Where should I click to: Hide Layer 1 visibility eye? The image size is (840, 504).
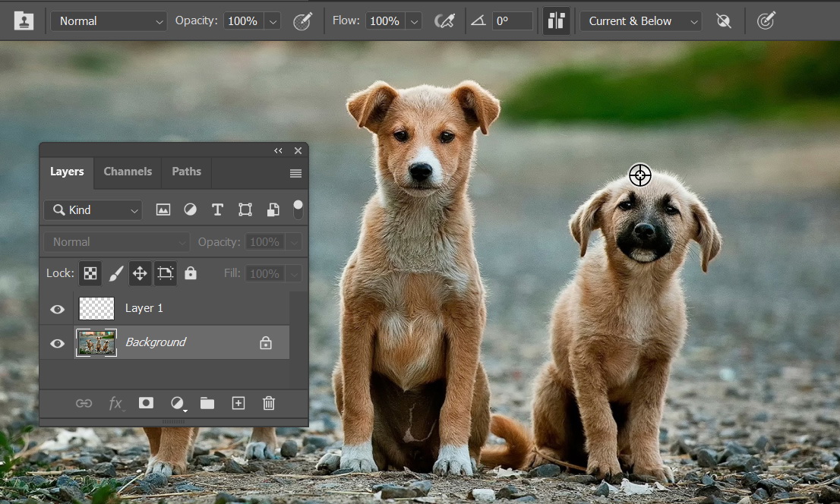[57, 309]
